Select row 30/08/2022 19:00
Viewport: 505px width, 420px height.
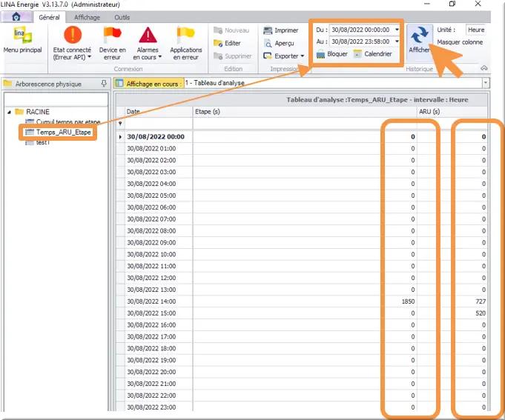click(x=303, y=360)
